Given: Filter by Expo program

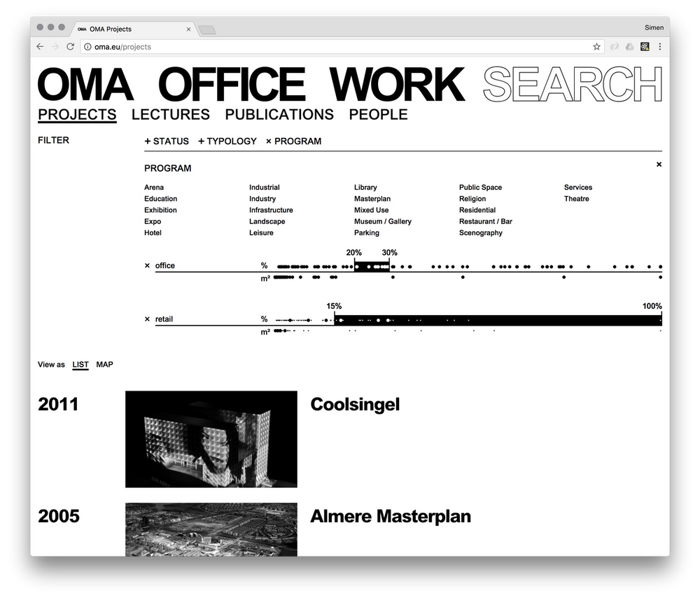Looking at the screenshot, I should coord(153,221).
